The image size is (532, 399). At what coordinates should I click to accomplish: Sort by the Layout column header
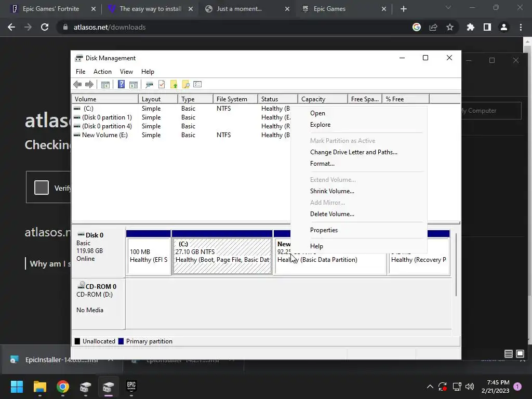pyautogui.click(x=158, y=99)
